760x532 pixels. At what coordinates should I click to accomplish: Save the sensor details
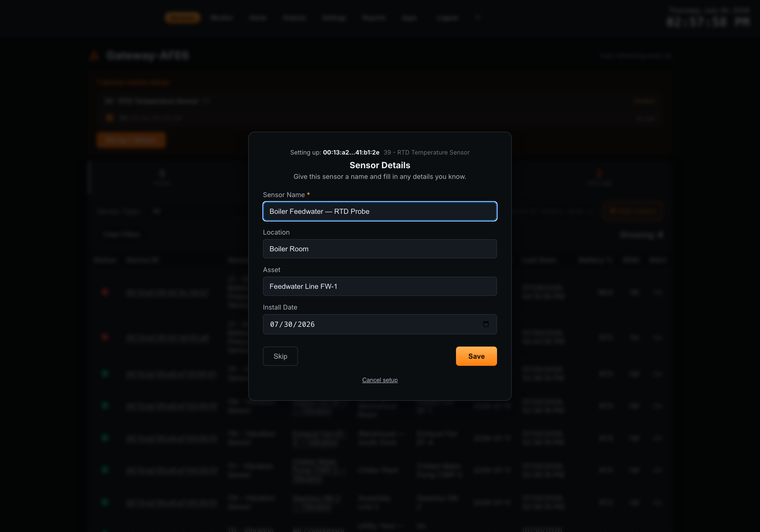(476, 356)
